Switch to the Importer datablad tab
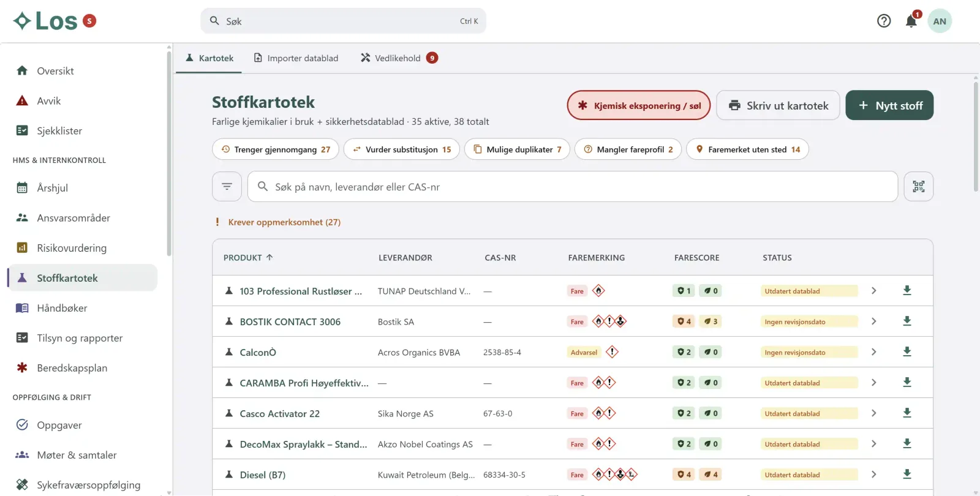Image resolution: width=980 pixels, height=496 pixels. pos(296,58)
